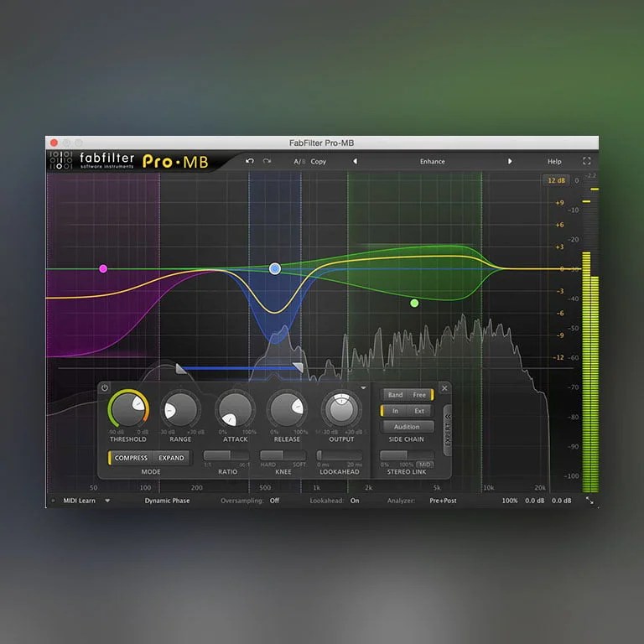Select Expand mode
This screenshot has width=644, height=644.
tap(171, 458)
